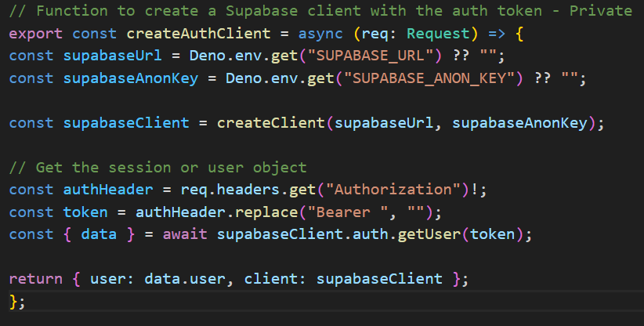Click the supabaseClient variable declaration

(x=126, y=123)
